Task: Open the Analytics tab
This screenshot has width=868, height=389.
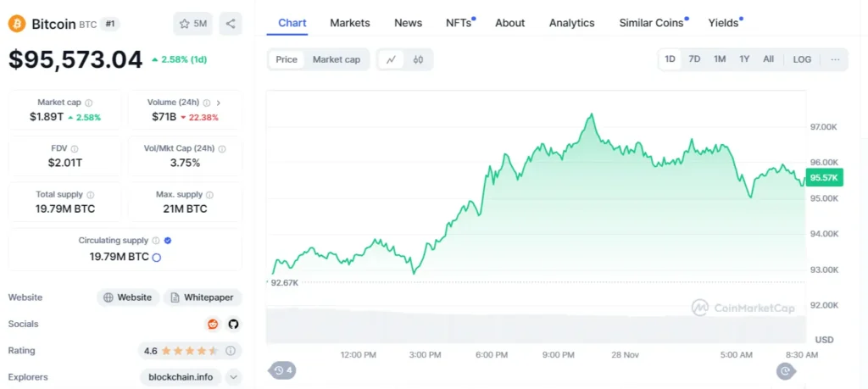Action: (572, 23)
